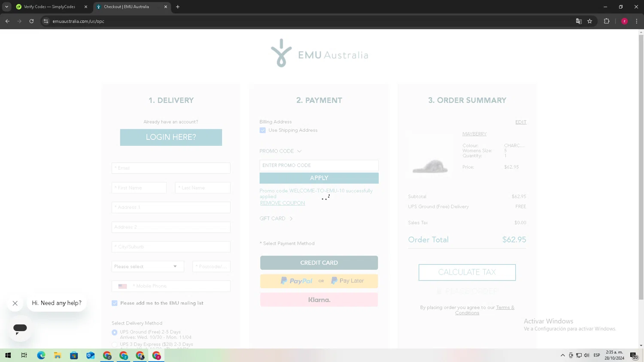
Task: Focus the Address 2 field
Action: coord(171,227)
